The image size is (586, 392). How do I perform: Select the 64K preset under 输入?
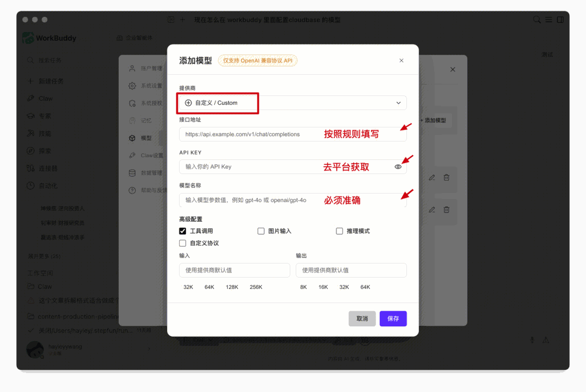[209, 287]
